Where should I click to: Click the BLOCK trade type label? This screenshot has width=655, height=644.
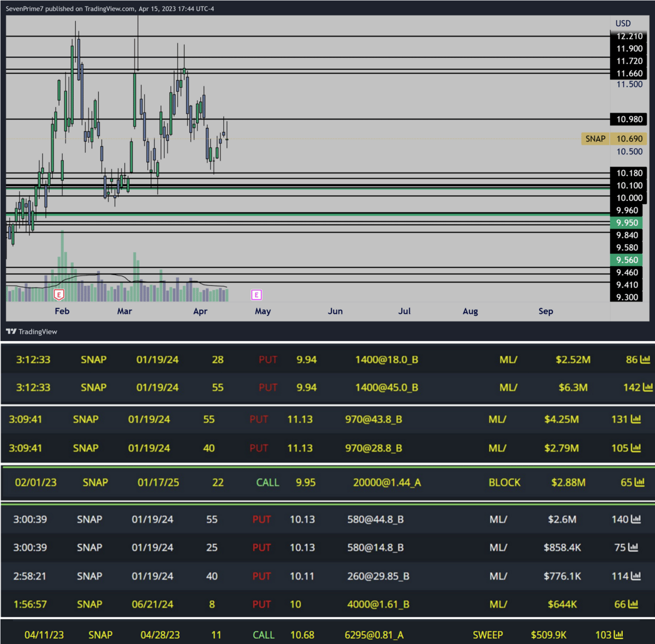point(504,482)
